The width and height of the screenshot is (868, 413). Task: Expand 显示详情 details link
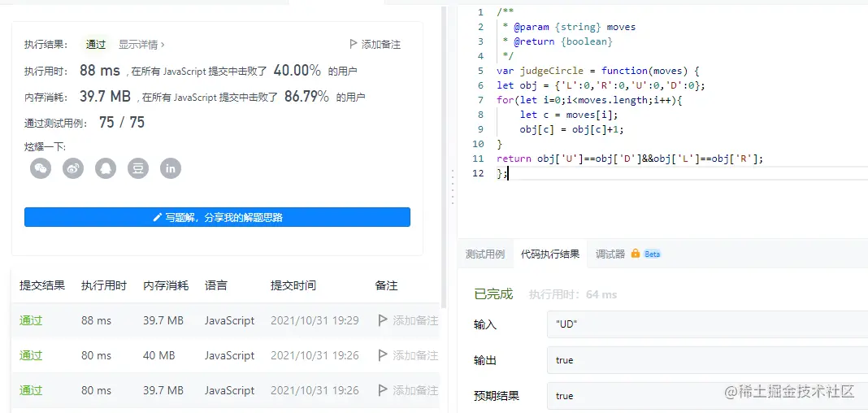141,44
